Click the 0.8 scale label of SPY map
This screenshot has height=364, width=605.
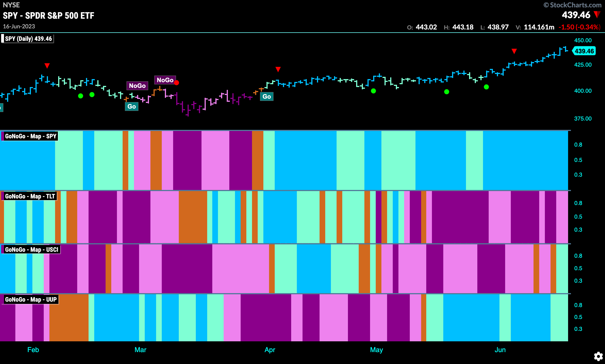(x=578, y=145)
